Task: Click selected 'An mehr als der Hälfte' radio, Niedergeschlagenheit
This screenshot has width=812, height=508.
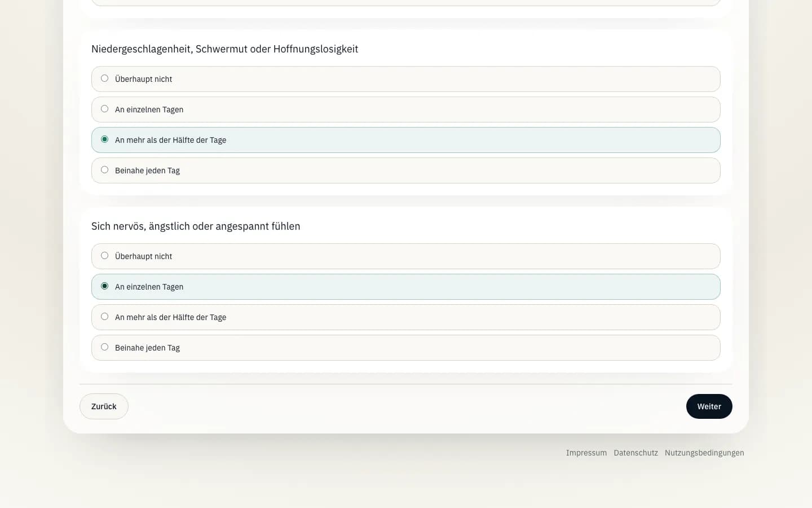Action: [x=104, y=139]
